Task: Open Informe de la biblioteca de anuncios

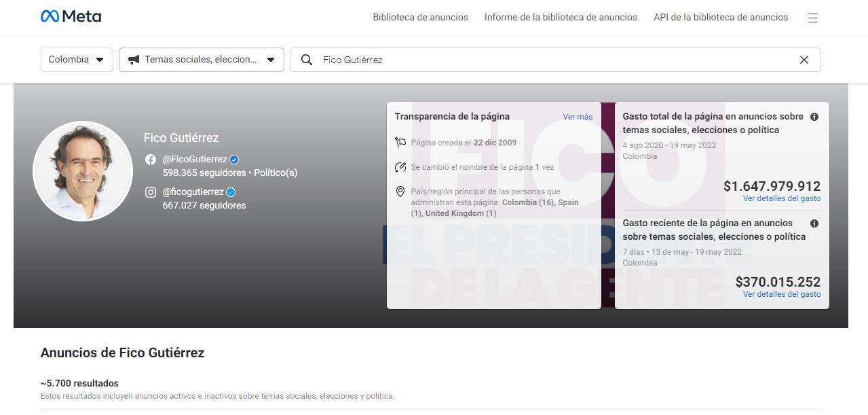Action: coord(561,18)
